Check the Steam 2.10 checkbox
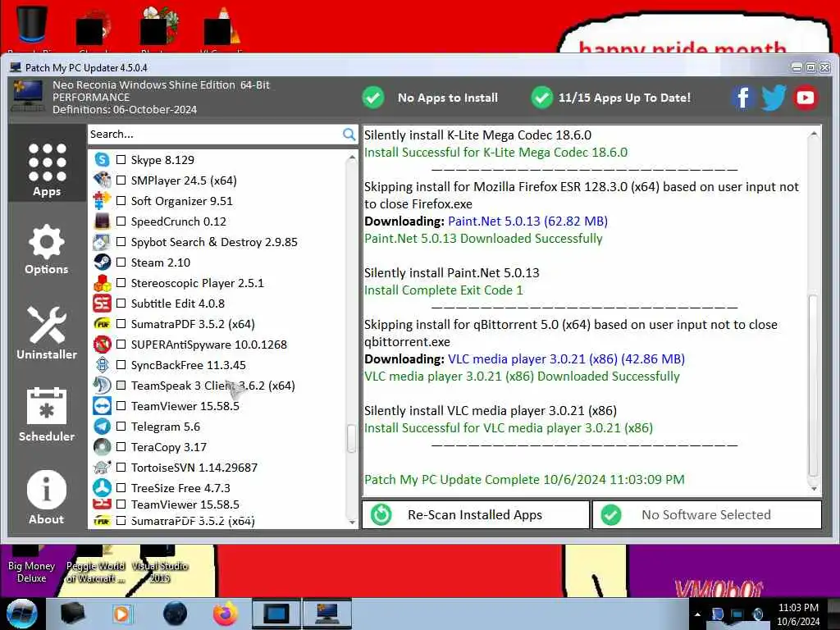The height and width of the screenshot is (630, 840). tap(121, 262)
